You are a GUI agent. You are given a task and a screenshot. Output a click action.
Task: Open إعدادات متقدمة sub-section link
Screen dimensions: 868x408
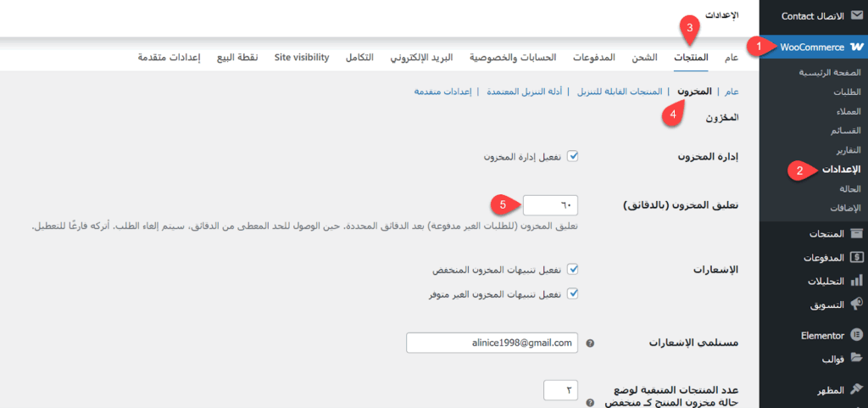tap(442, 92)
